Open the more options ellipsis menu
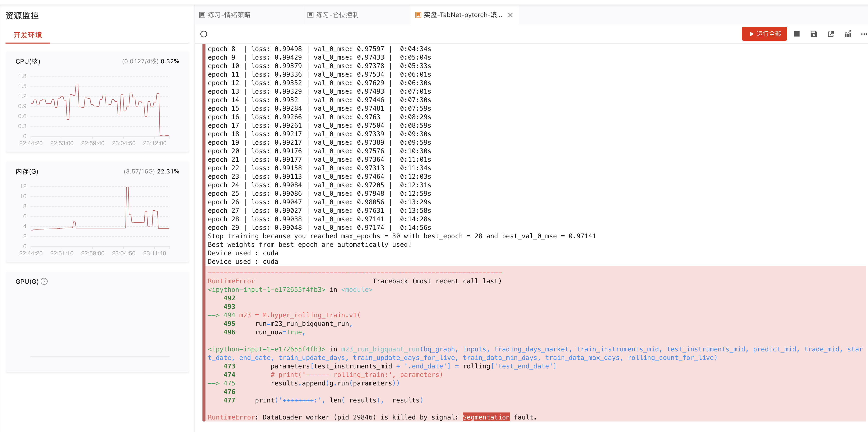This screenshot has height=432, width=868. pyautogui.click(x=864, y=34)
